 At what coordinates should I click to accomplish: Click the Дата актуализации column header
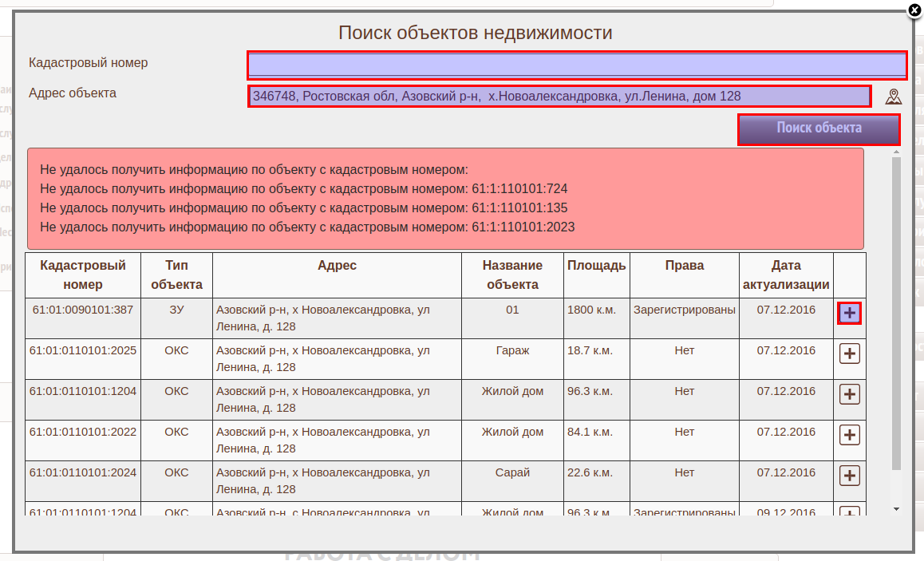pos(786,275)
